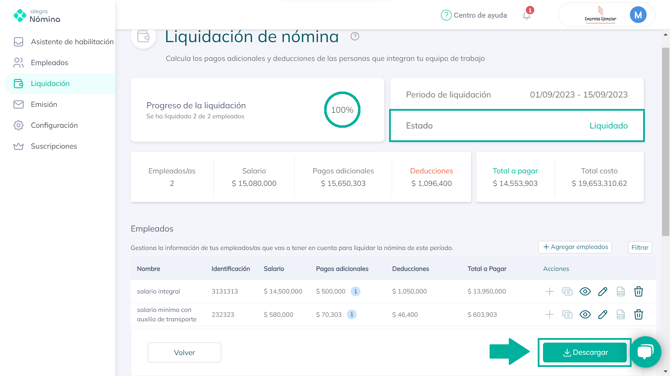Click the Alegra Nómina logo
670x376 pixels.
[x=37, y=16]
